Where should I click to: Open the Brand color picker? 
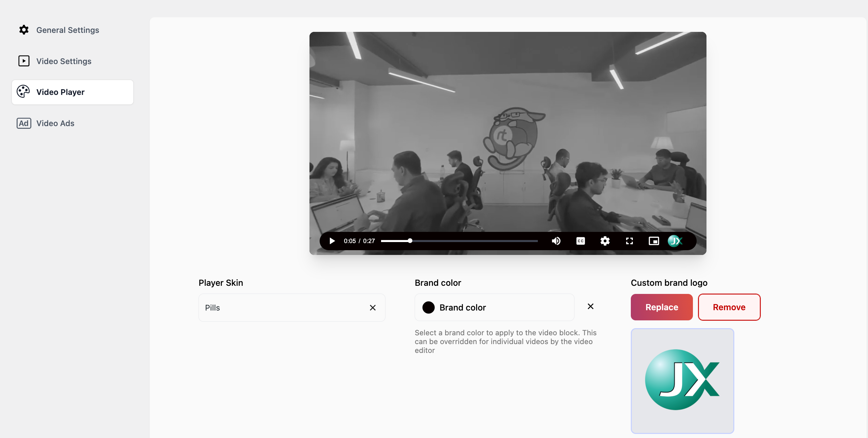[494, 307]
